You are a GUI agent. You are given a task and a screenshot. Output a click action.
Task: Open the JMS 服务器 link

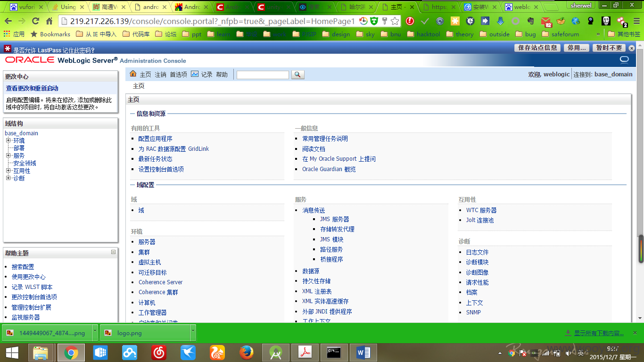pyautogui.click(x=334, y=219)
